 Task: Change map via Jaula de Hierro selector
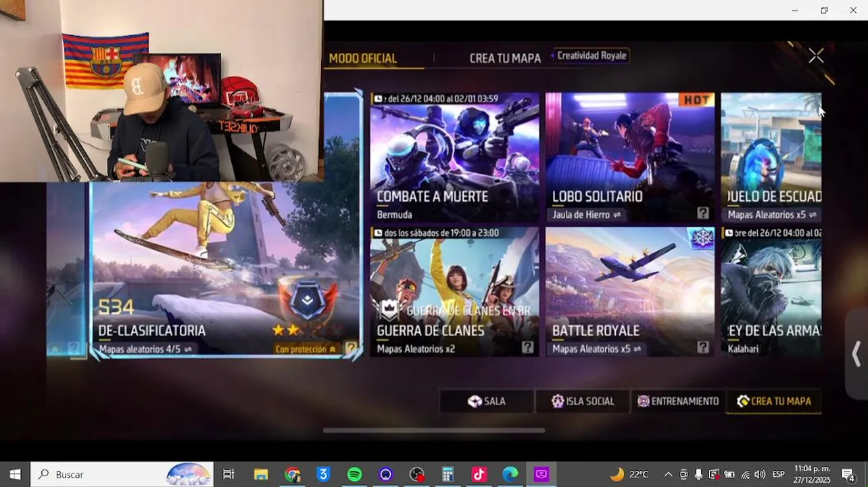586,215
